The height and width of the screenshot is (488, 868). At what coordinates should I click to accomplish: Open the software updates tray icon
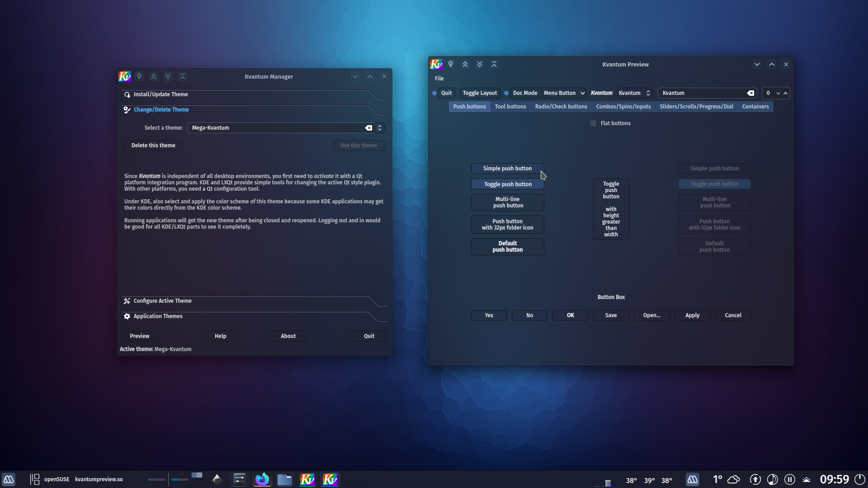tap(755, 479)
